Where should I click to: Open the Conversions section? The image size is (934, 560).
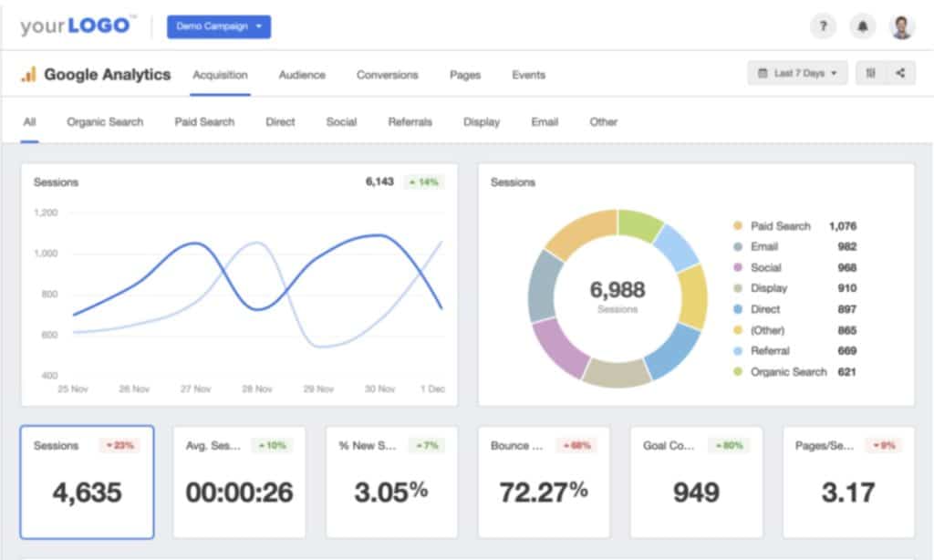pos(387,76)
